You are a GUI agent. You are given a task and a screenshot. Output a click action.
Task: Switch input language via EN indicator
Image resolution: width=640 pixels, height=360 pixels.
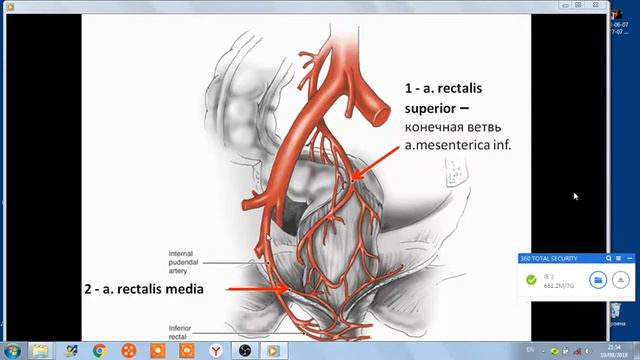pyautogui.click(x=530, y=350)
